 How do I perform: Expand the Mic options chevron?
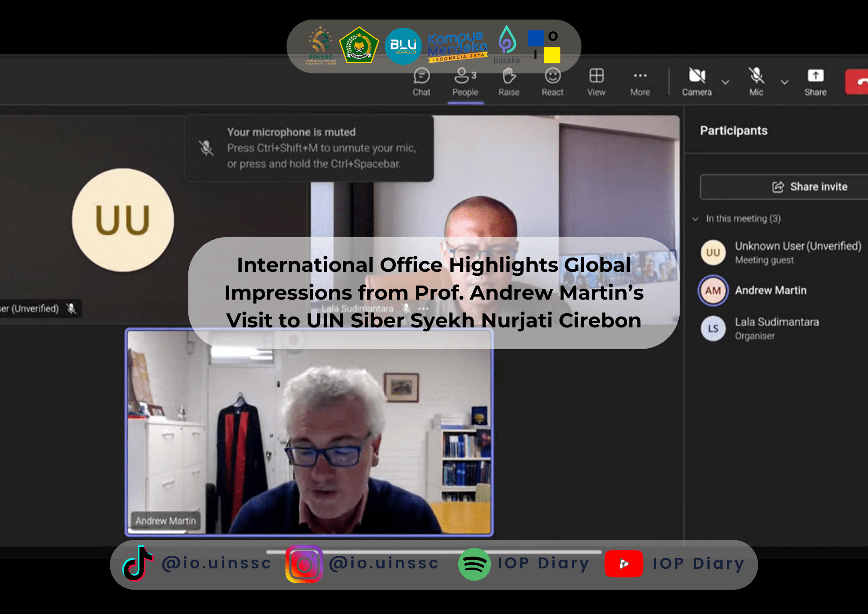785,82
